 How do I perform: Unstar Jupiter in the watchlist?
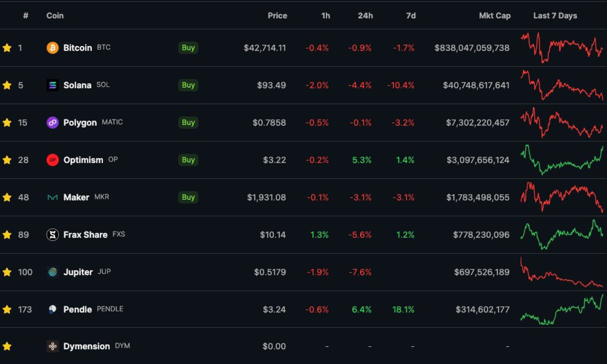tap(7, 272)
